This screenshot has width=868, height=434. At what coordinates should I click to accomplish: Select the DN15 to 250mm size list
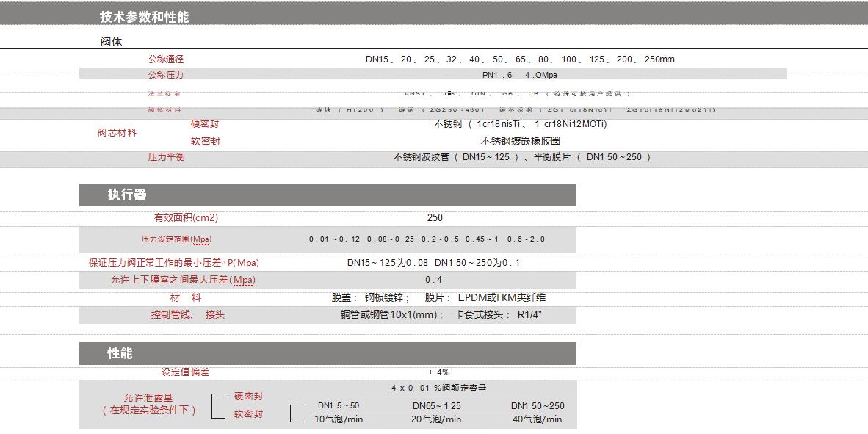519,59
